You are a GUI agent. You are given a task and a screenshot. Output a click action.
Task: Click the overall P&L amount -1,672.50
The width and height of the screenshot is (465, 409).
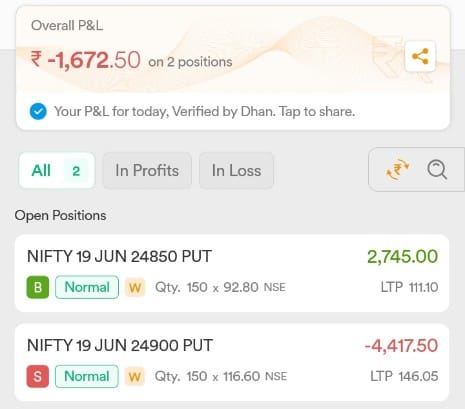click(86, 60)
